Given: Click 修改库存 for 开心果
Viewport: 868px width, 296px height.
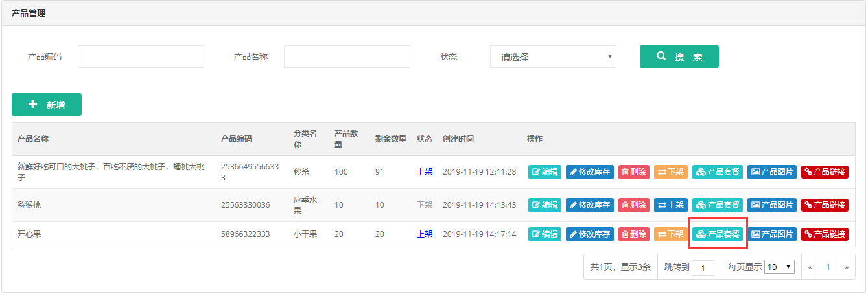Looking at the screenshot, I should [x=590, y=234].
